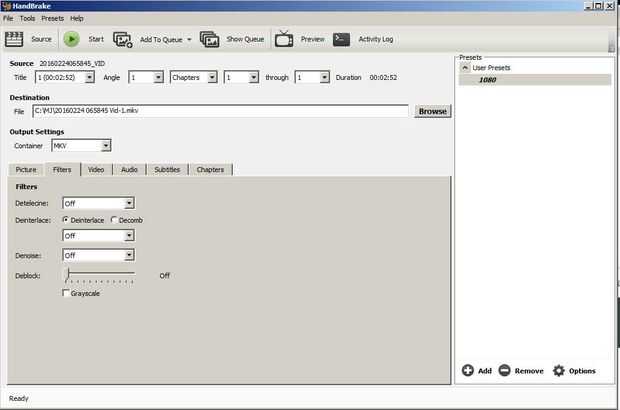
Task: Click the Remove preset minus icon
Action: click(x=505, y=370)
